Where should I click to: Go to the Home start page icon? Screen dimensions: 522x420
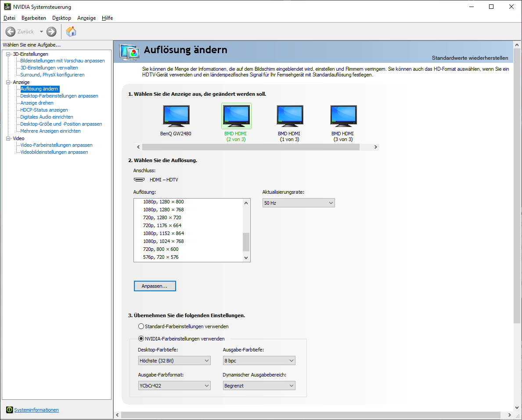click(71, 32)
